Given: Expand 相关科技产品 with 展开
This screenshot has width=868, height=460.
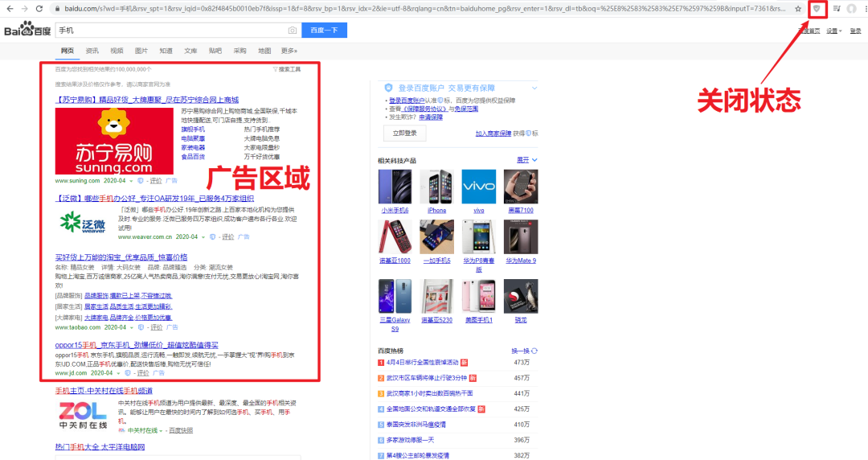Looking at the screenshot, I should (527, 160).
